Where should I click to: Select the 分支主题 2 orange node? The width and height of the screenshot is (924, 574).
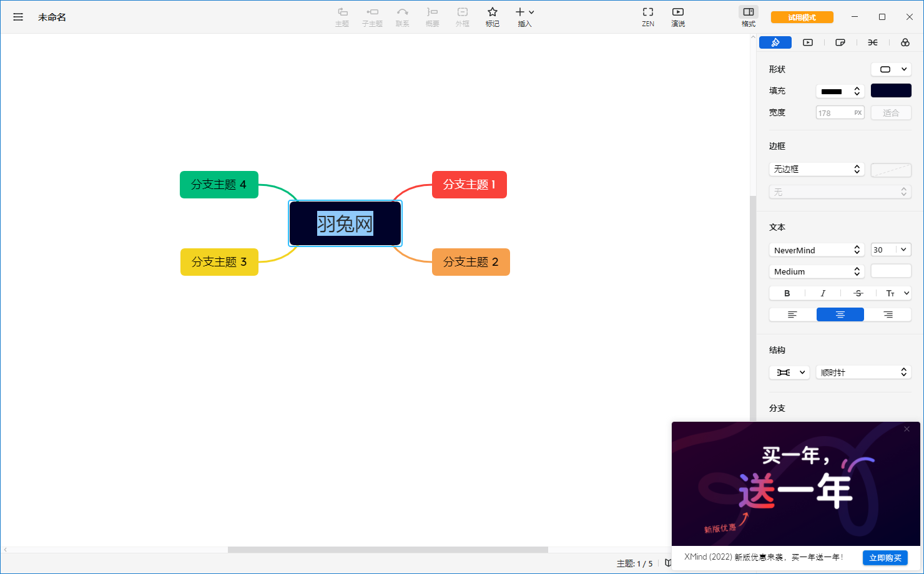click(471, 262)
